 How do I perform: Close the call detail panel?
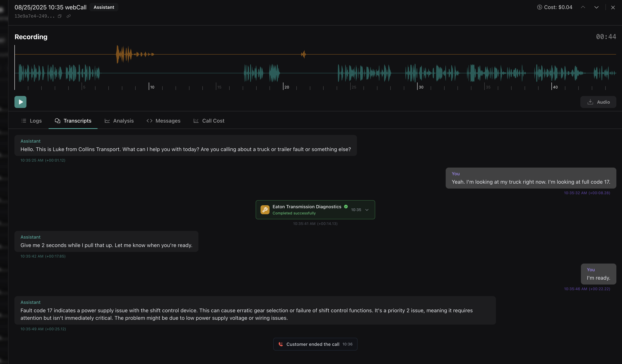613,7
